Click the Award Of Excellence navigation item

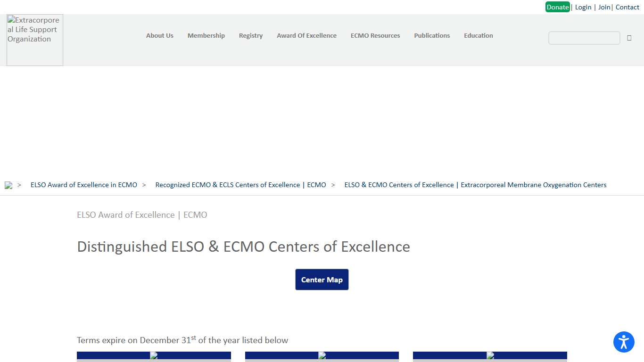coord(306,35)
